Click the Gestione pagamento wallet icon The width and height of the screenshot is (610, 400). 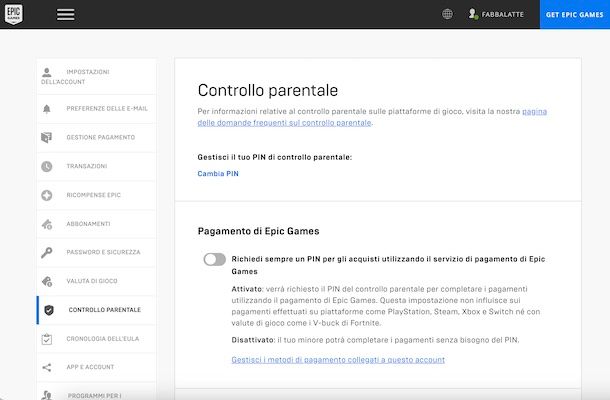(47, 137)
